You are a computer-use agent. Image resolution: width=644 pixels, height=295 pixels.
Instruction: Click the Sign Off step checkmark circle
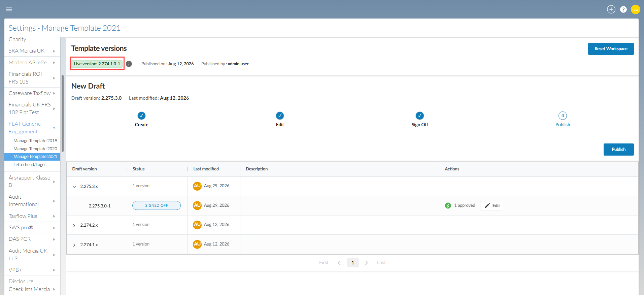click(x=420, y=116)
